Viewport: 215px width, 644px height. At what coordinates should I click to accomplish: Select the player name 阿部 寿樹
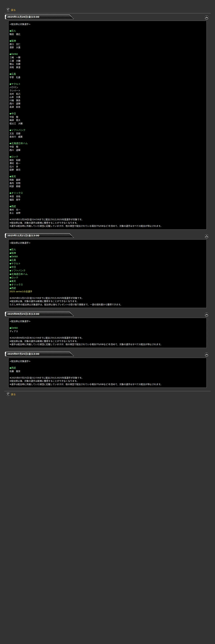tap(15, 187)
